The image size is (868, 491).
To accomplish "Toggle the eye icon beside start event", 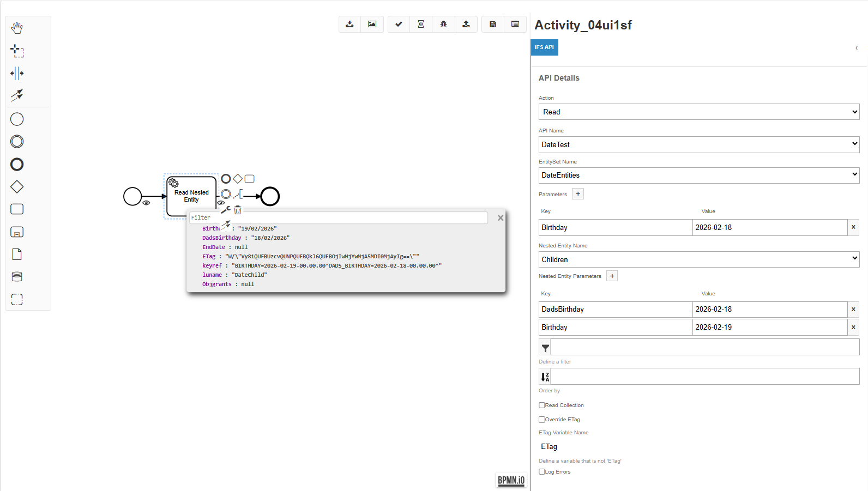I will tap(146, 203).
